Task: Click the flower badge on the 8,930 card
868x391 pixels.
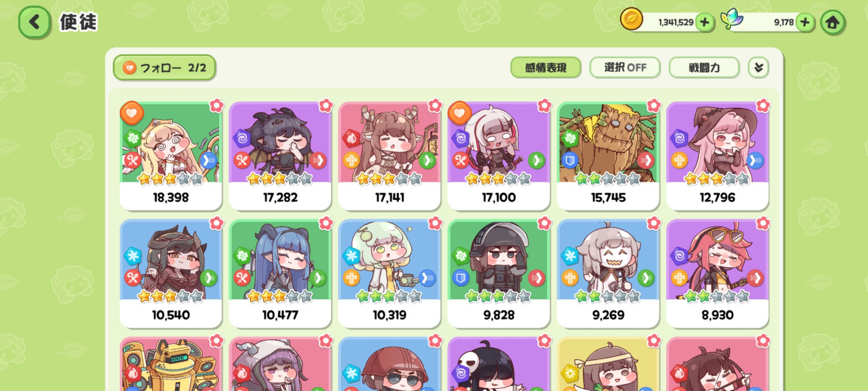Action: click(x=763, y=223)
